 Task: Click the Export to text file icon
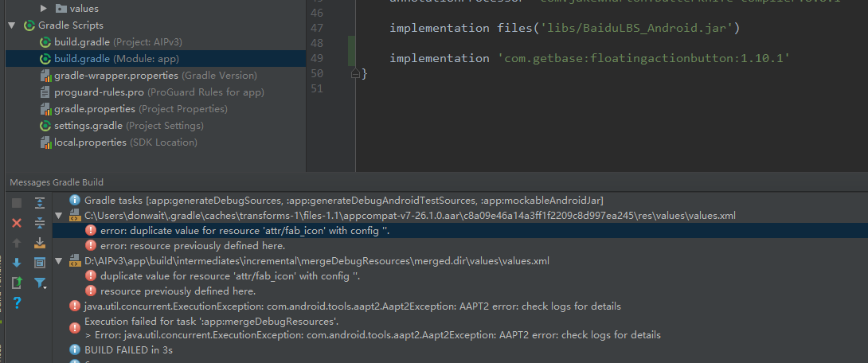[17, 283]
